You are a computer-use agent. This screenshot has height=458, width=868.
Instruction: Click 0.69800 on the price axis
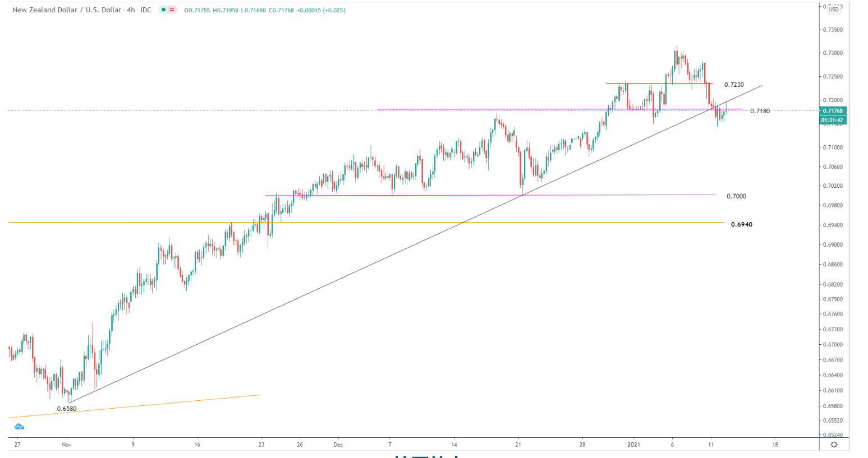[833, 206]
